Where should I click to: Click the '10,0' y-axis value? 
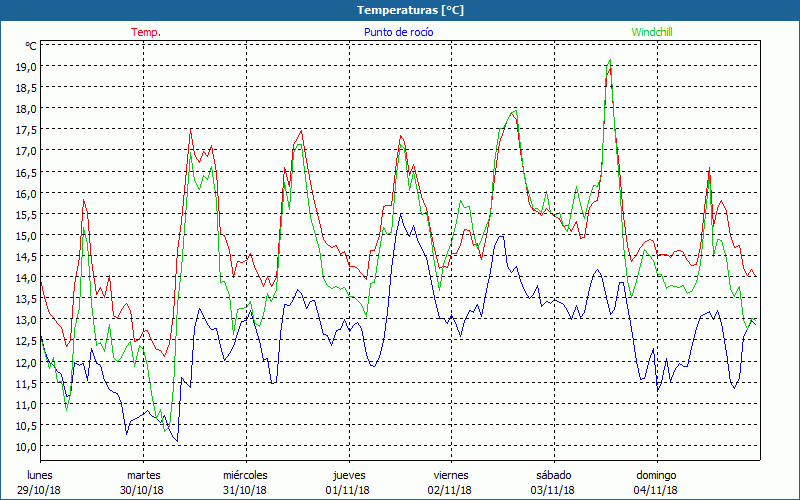pyautogui.click(x=27, y=447)
